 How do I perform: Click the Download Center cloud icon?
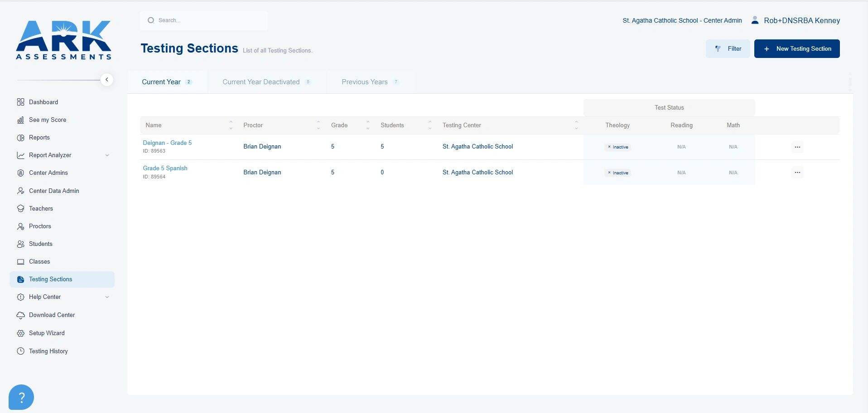coord(20,315)
